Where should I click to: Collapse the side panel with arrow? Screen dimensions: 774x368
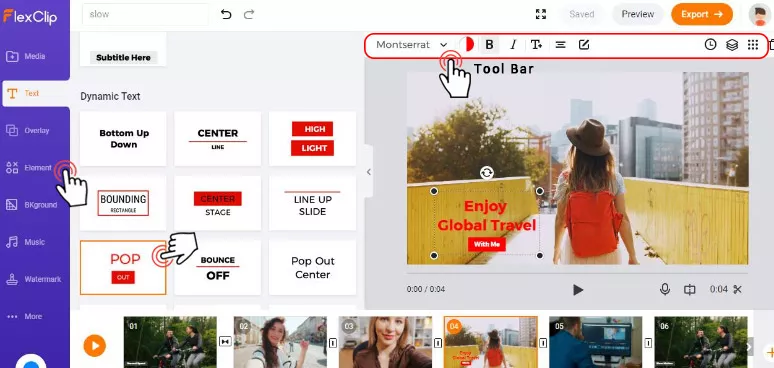pos(369,172)
